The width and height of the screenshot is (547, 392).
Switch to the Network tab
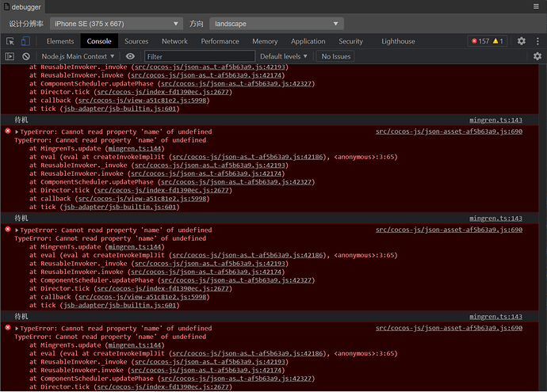[174, 41]
